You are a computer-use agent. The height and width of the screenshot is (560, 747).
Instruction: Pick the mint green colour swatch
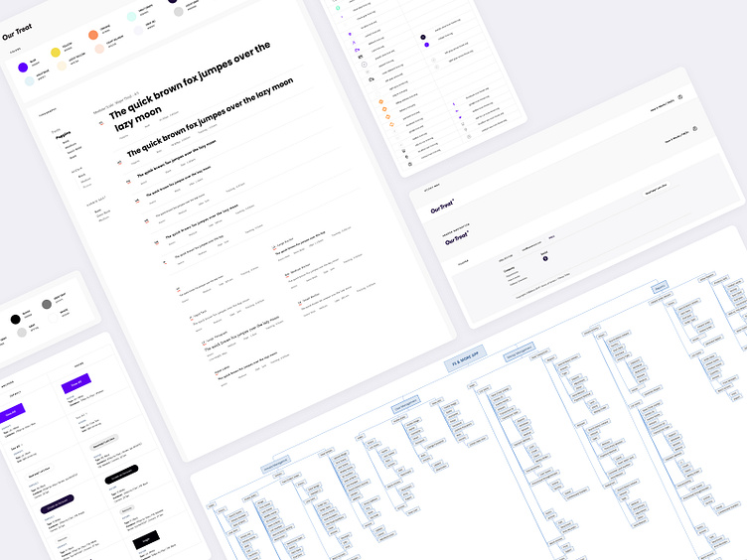click(x=131, y=17)
